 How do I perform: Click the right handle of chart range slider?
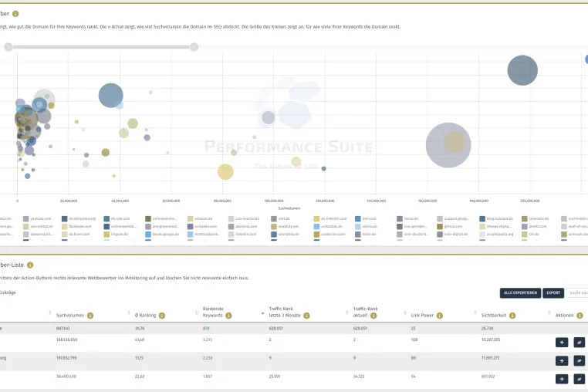tap(194, 47)
